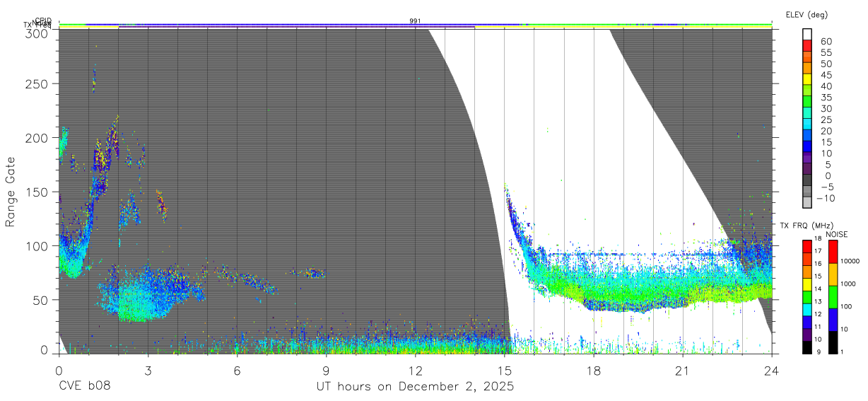Select red NOISE swatch above 10000

coord(833,252)
